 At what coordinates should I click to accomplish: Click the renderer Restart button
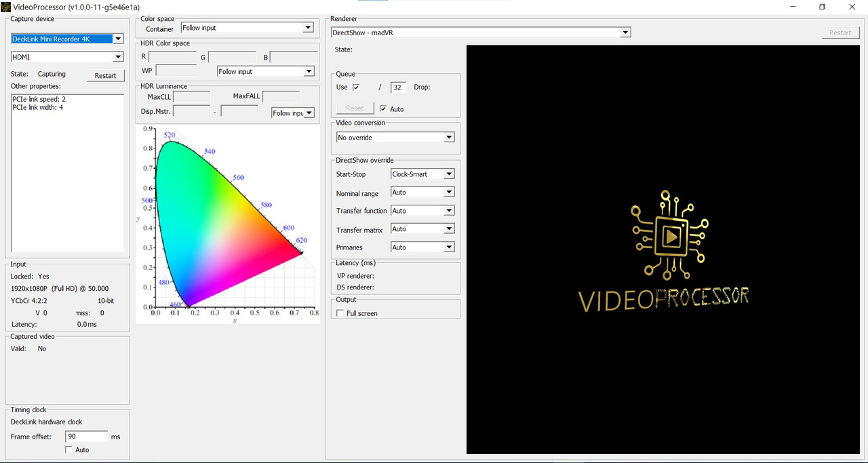click(x=840, y=33)
